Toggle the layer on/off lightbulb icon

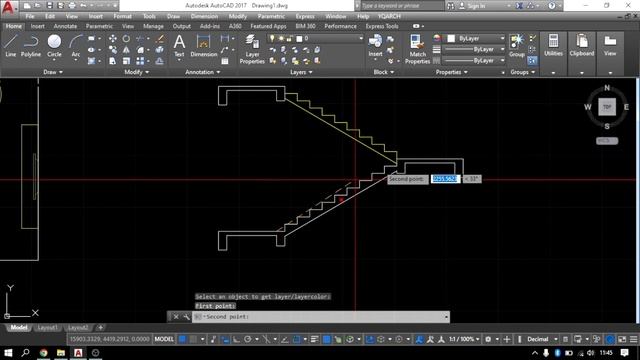coord(272,38)
